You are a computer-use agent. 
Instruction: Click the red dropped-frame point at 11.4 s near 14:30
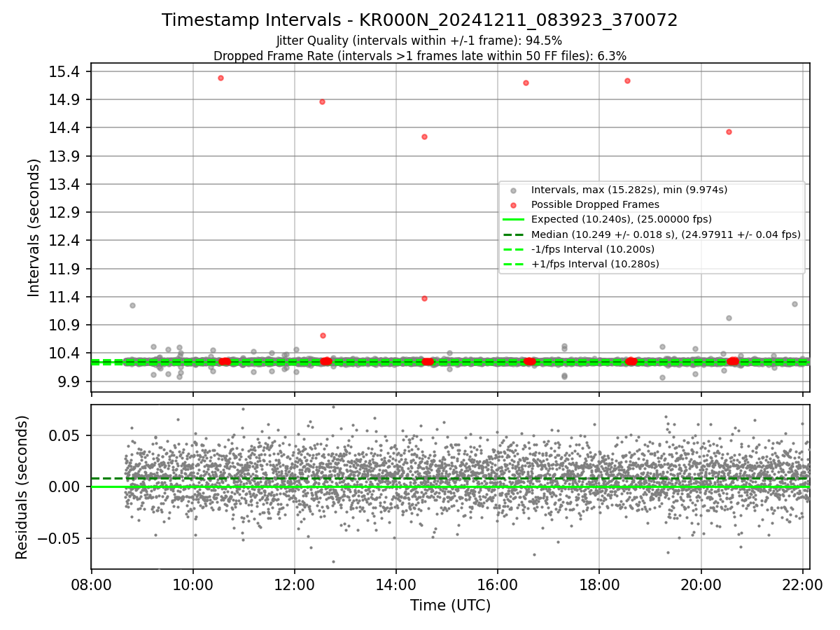coord(424,298)
